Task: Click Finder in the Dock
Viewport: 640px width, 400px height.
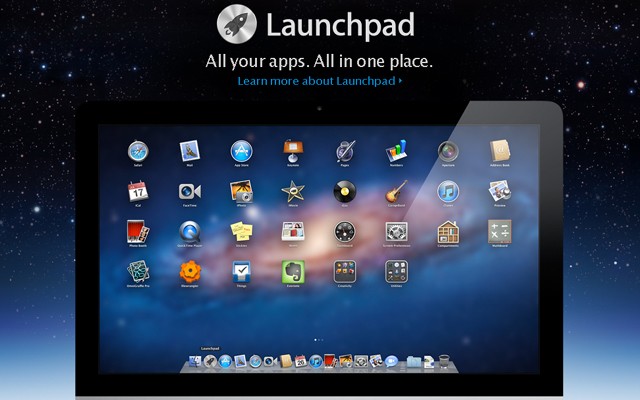Action: coord(195,361)
